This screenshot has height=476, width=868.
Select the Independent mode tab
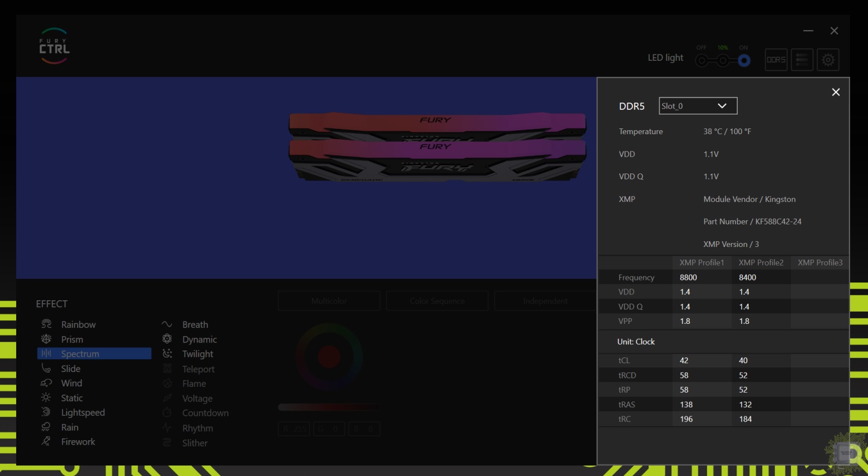pos(545,301)
